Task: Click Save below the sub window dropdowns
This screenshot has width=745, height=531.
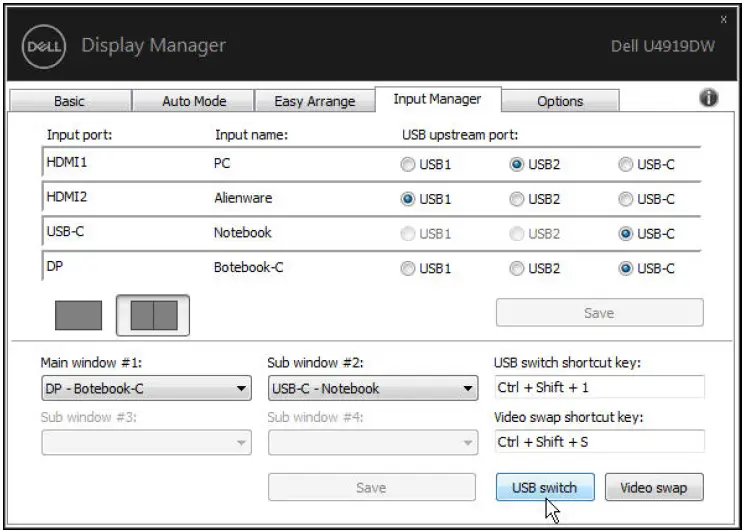Action: [x=372, y=487]
